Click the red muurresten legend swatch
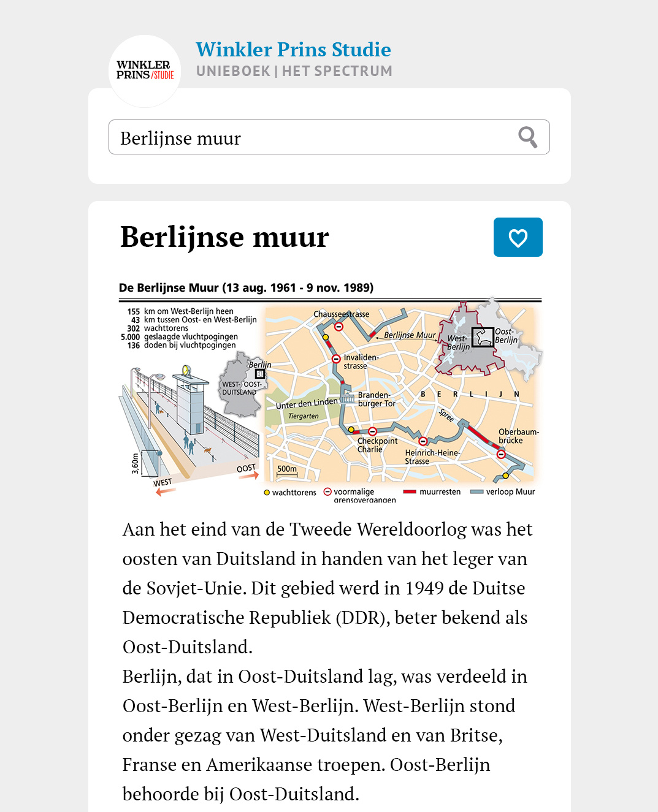This screenshot has height=812, width=658. point(410,491)
